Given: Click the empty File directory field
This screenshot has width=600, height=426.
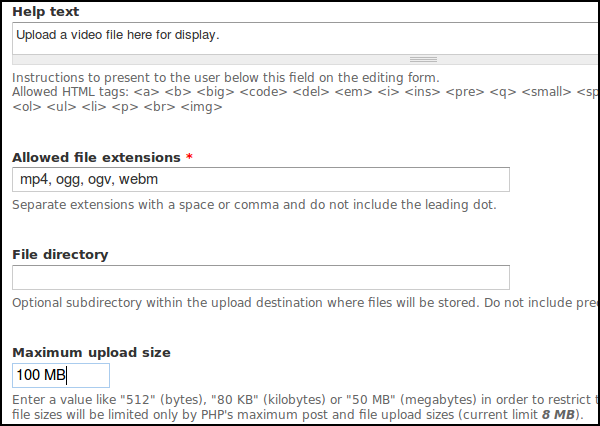Looking at the screenshot, I should pos(261,277).
